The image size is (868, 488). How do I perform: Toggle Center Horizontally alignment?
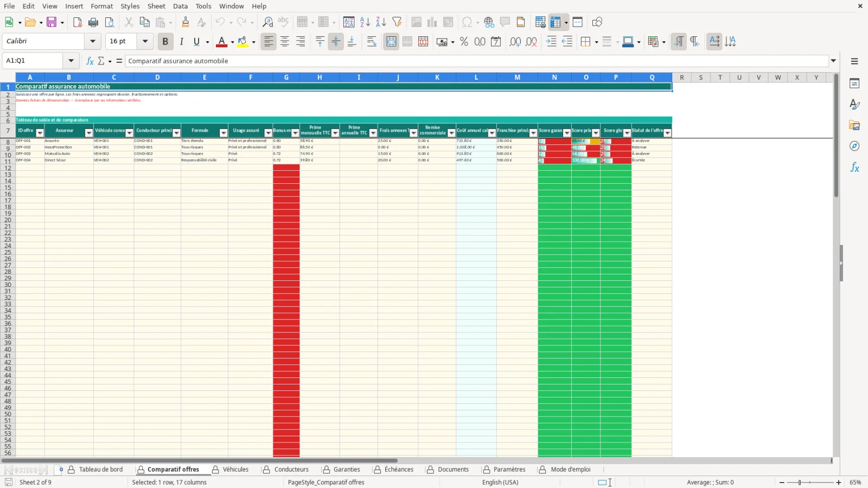point(284,42)
